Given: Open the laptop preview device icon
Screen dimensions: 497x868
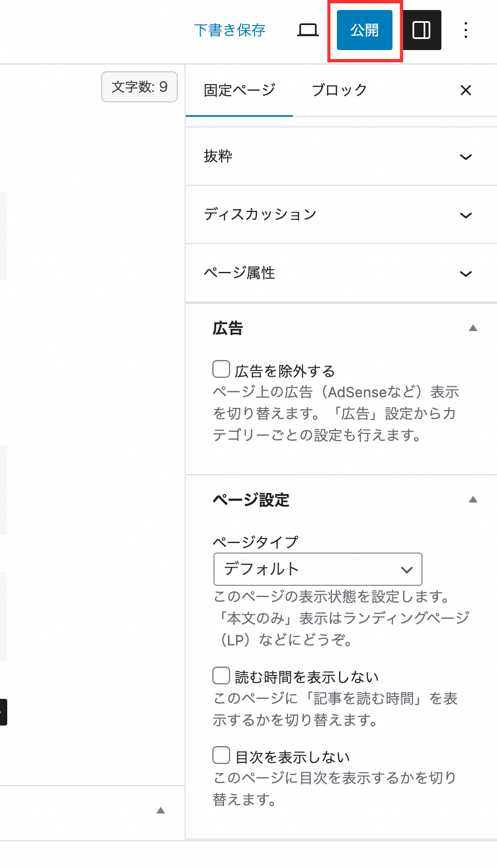Looking at the screenshot, I should [307, 30].
